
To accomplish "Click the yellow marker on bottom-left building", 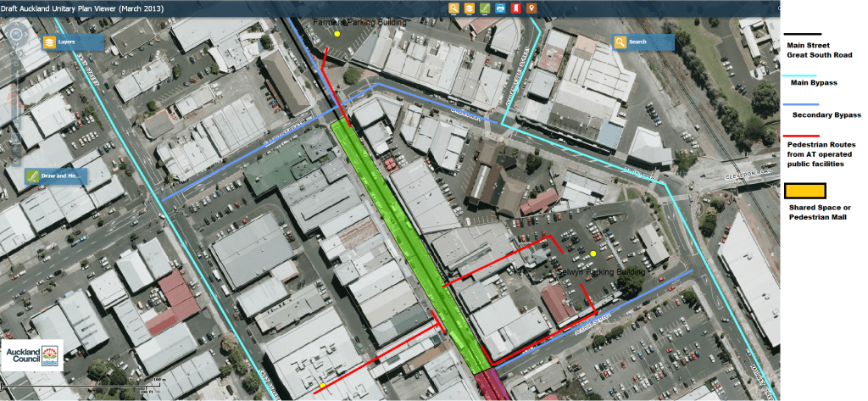I will click(323, 385).
